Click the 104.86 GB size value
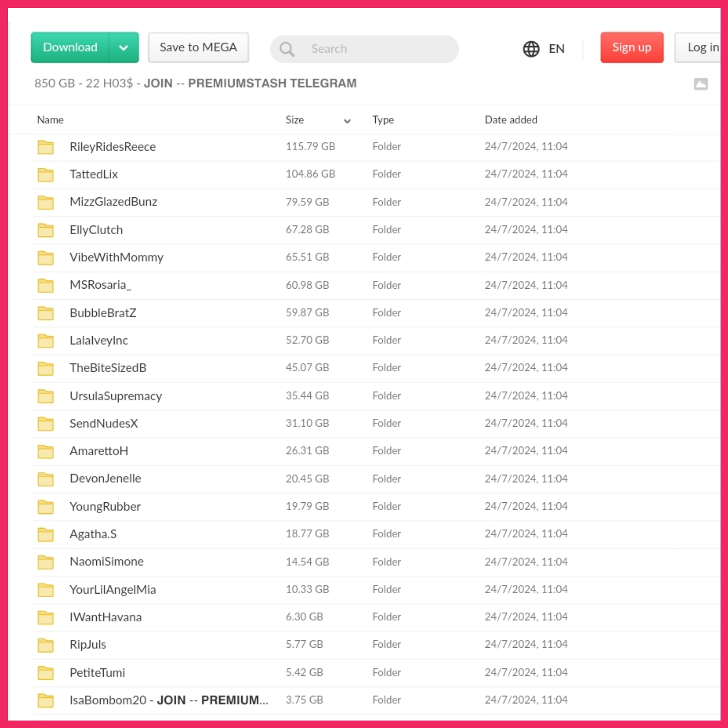 click(x=310, y=174)
